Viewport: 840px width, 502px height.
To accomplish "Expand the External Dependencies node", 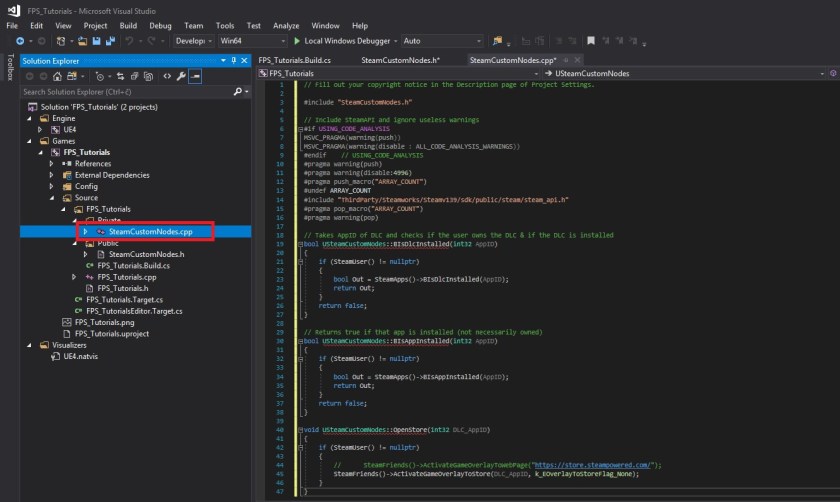I will tap(51, 175).
